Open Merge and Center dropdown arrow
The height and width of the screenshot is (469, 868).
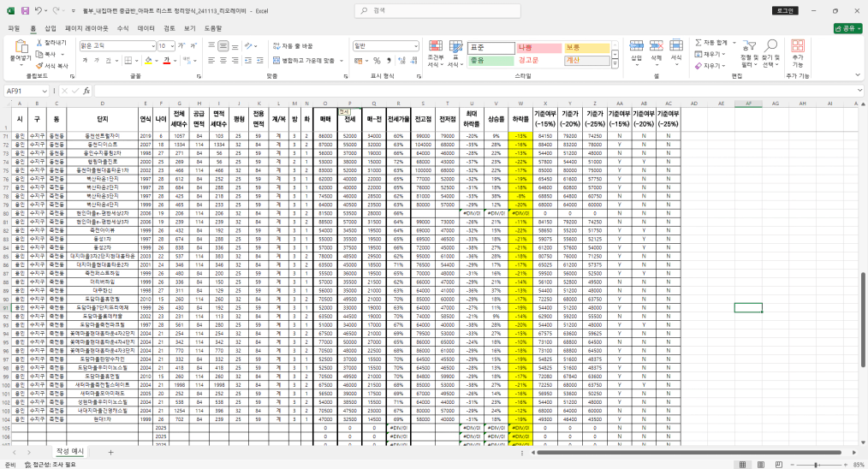341,61
